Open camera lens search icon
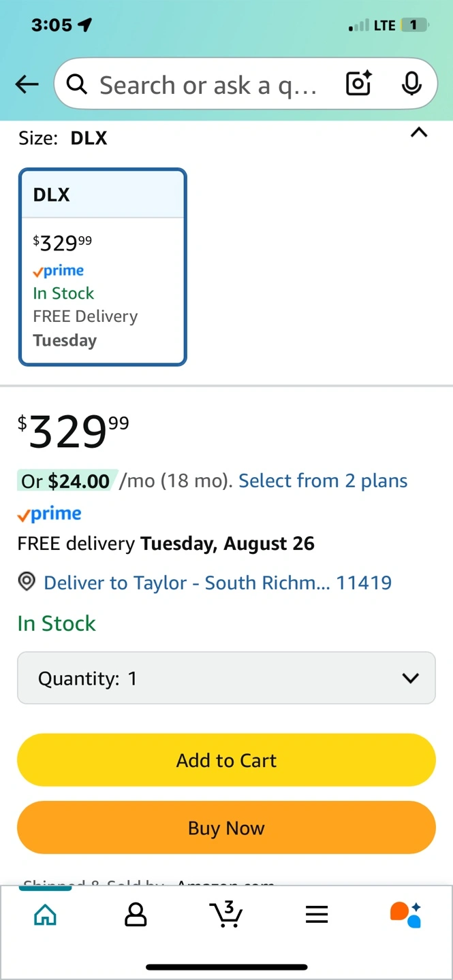Screen dimensions: 453x980 click(358, 84)
